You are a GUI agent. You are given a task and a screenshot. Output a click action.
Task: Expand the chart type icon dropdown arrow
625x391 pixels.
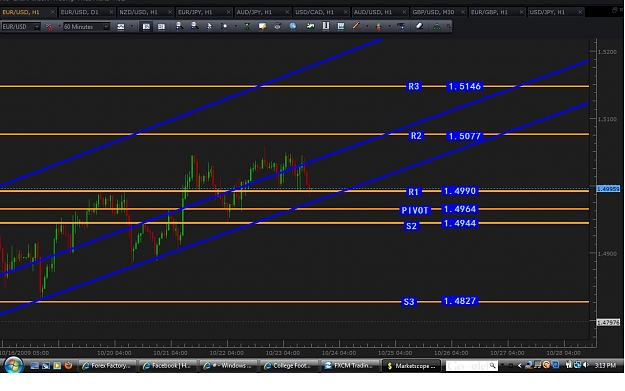click(132, 27)
